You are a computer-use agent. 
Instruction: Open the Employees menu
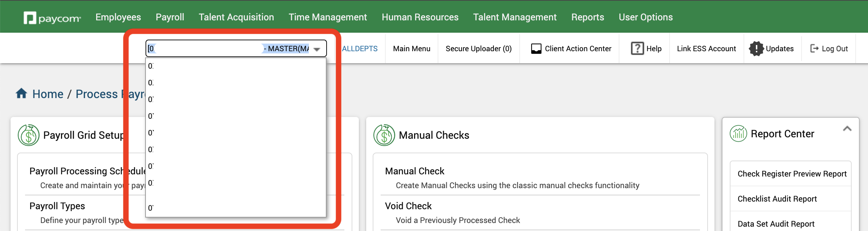point(118,17)
